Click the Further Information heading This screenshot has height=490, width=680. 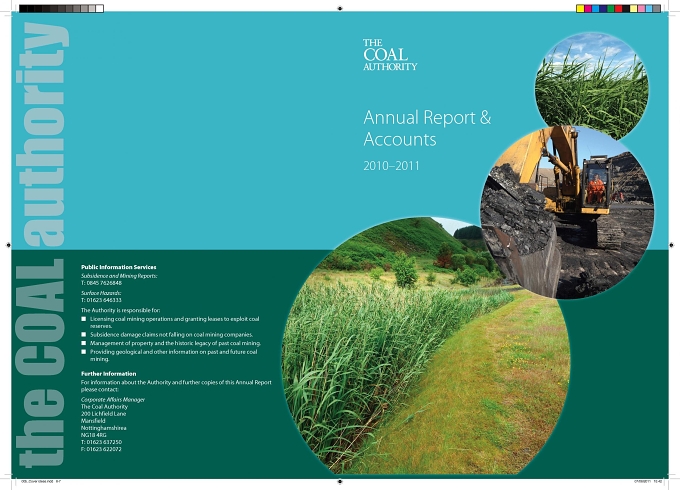(x=108, y=374)
